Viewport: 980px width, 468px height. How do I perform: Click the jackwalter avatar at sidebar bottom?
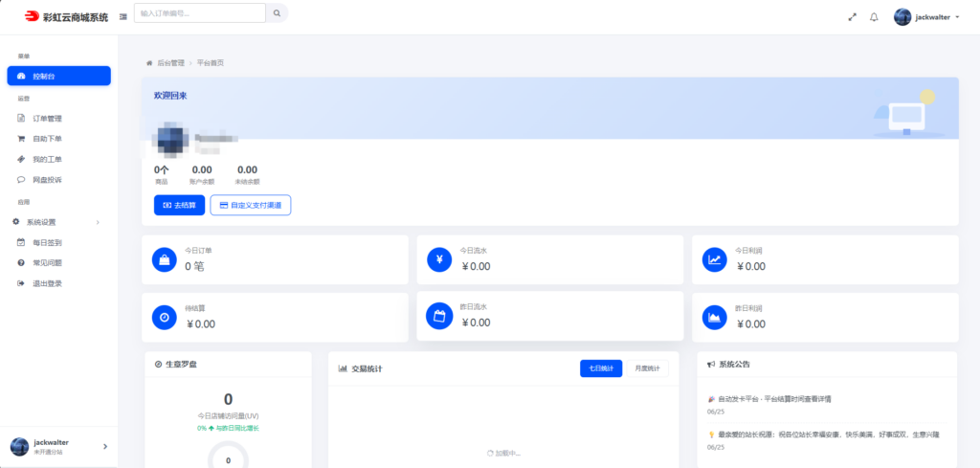point(20,447)
